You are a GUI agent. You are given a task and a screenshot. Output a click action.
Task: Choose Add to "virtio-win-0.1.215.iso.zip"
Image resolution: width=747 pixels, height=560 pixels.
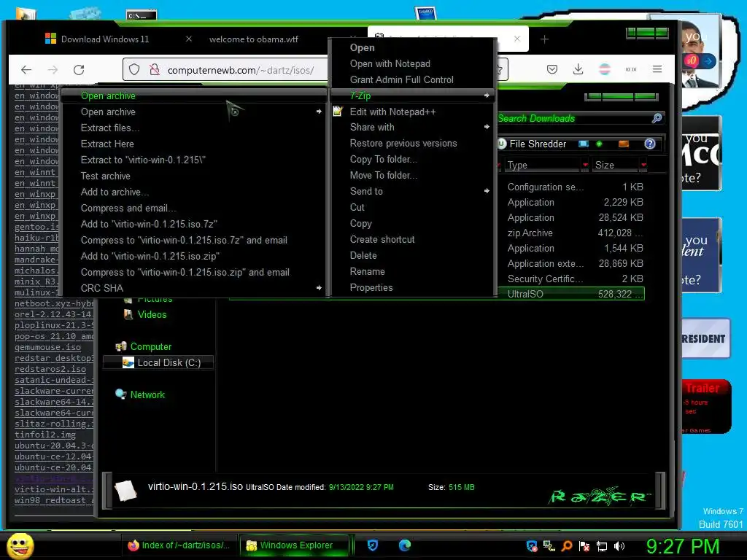196,256
